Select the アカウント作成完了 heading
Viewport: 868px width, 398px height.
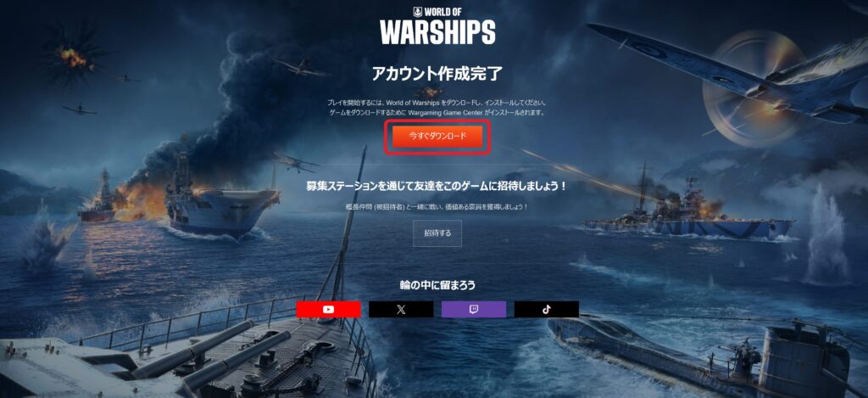click(437, 74)
